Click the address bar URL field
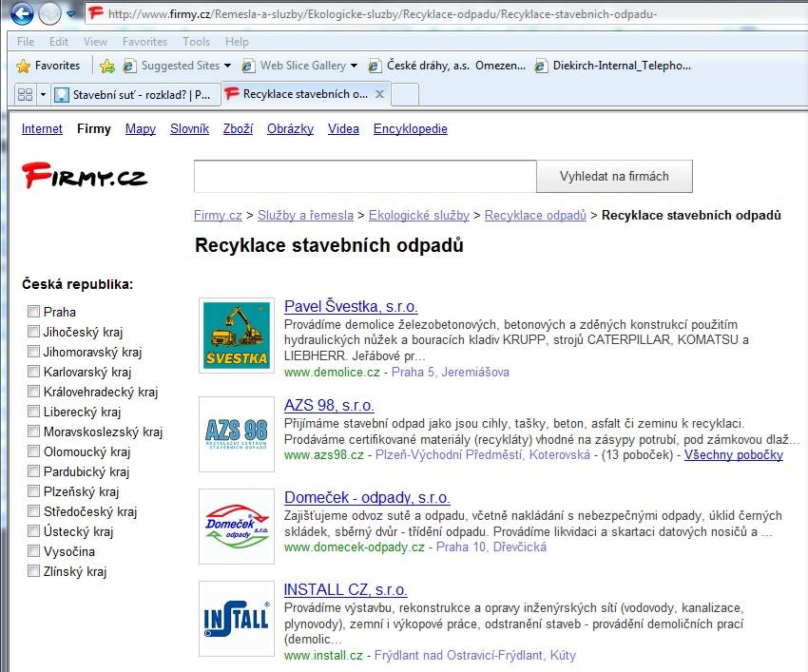The width and height of the screenshot is (808, 672). coord(446,14)
